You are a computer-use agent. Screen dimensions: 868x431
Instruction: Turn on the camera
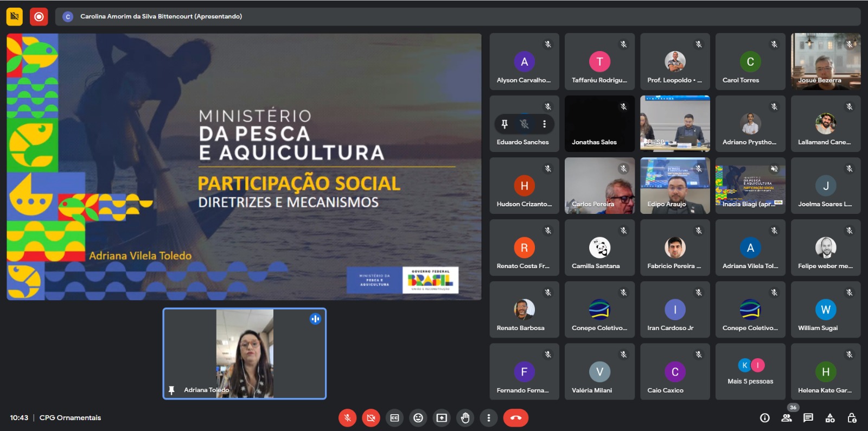371,417
